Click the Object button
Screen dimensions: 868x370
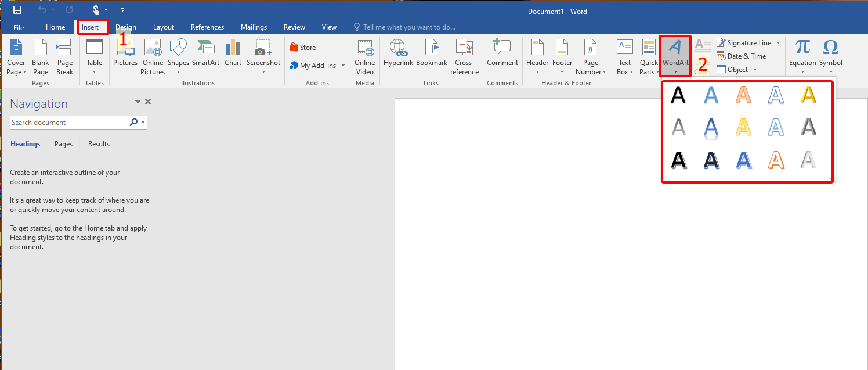737,70
